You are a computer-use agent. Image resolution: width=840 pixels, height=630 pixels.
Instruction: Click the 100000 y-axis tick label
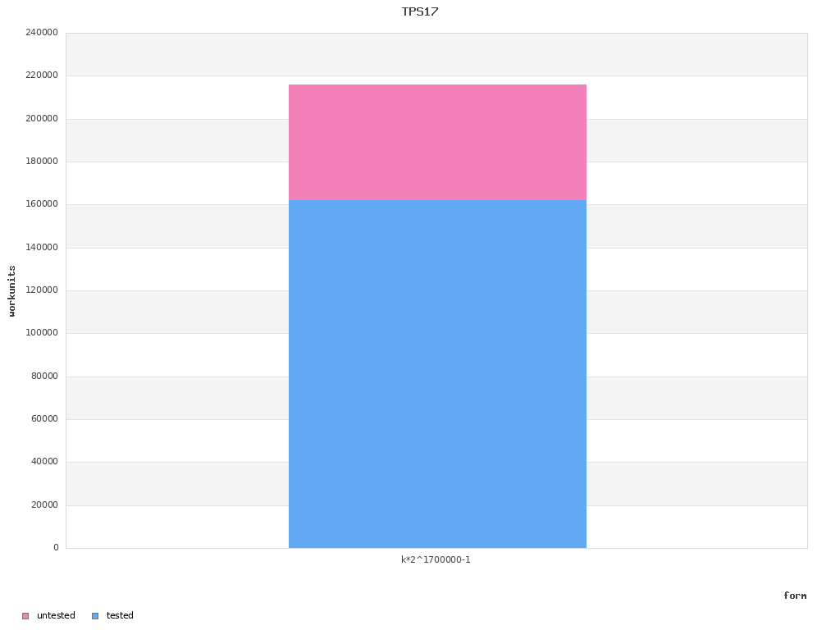(x=42, y=333)
